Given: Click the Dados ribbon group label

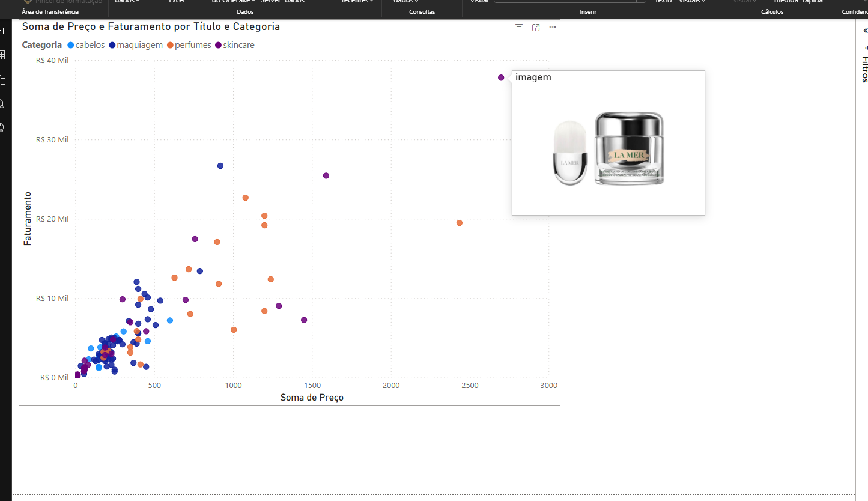Looking at the screenshot, I should click(x=245, y=12).
